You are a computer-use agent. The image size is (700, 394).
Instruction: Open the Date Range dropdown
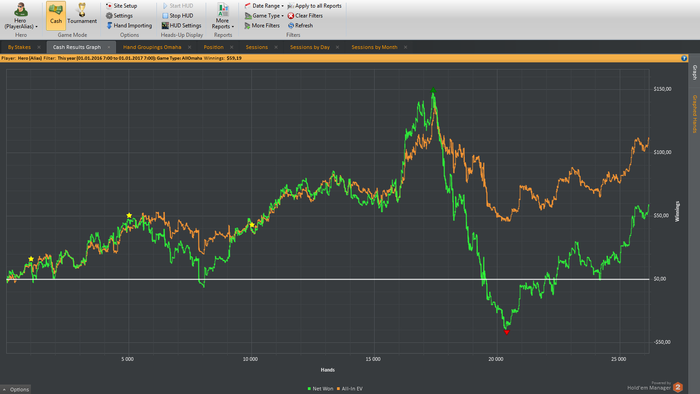click(264, 6)
